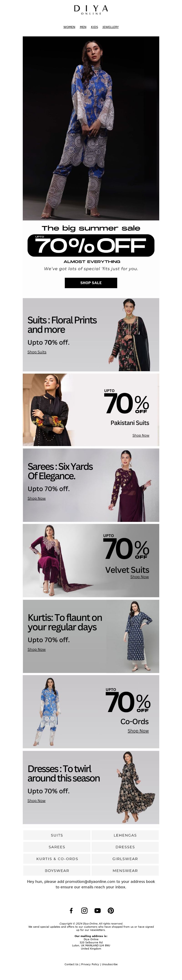Click the Unsubscribe footer link
The width and height of the screenshot is (182, 980).
[x=110, y=964]
